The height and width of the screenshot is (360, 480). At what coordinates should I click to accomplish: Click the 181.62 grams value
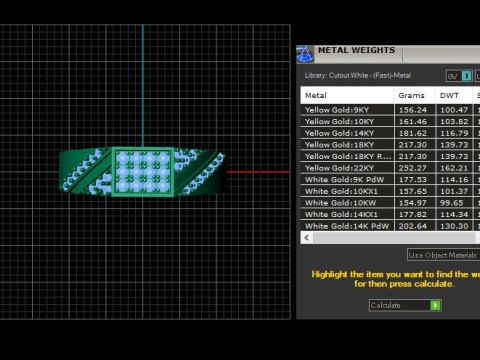pyautogui.click(x=413, y=133)
